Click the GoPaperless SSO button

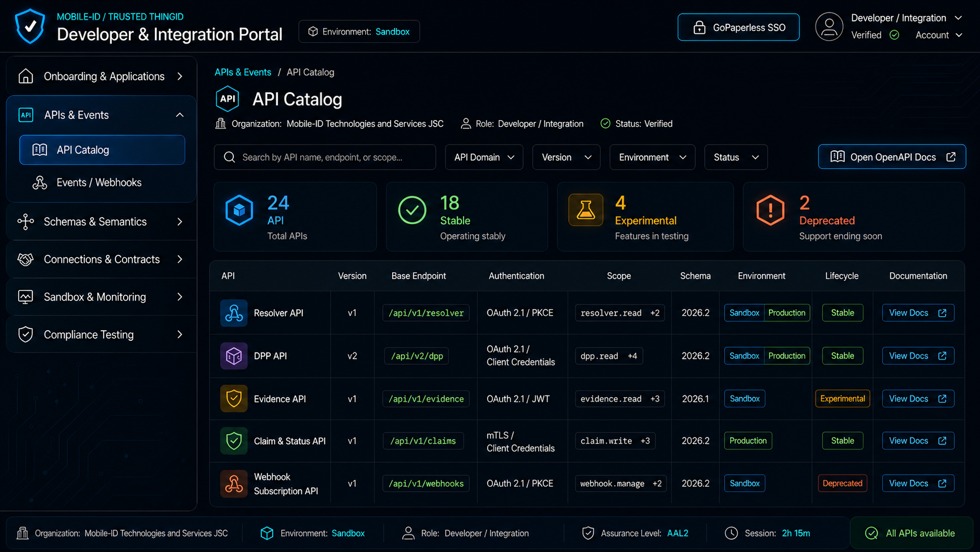coord(739,27)
